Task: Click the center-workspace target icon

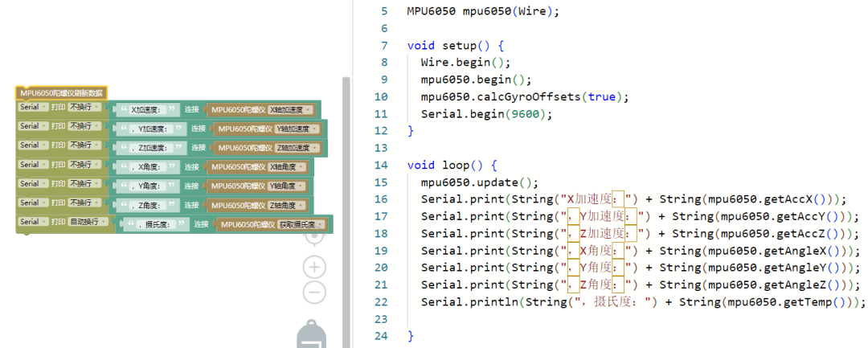Action: [x=314, y=236]
